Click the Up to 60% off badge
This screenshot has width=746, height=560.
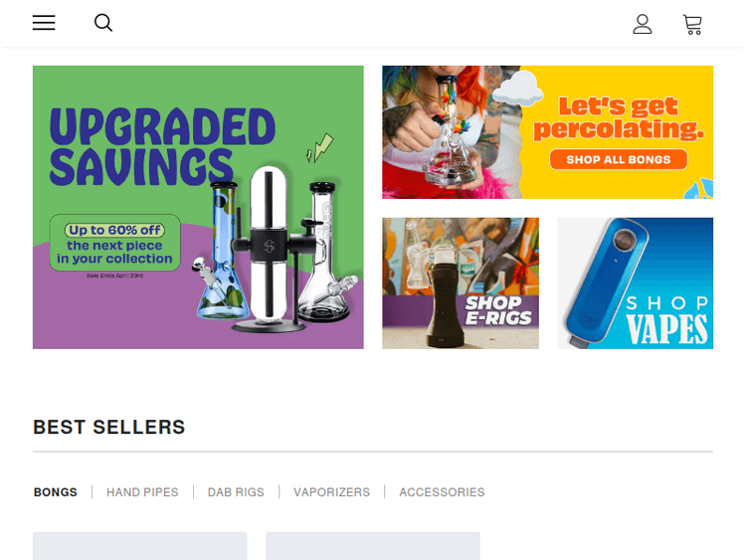114,231
